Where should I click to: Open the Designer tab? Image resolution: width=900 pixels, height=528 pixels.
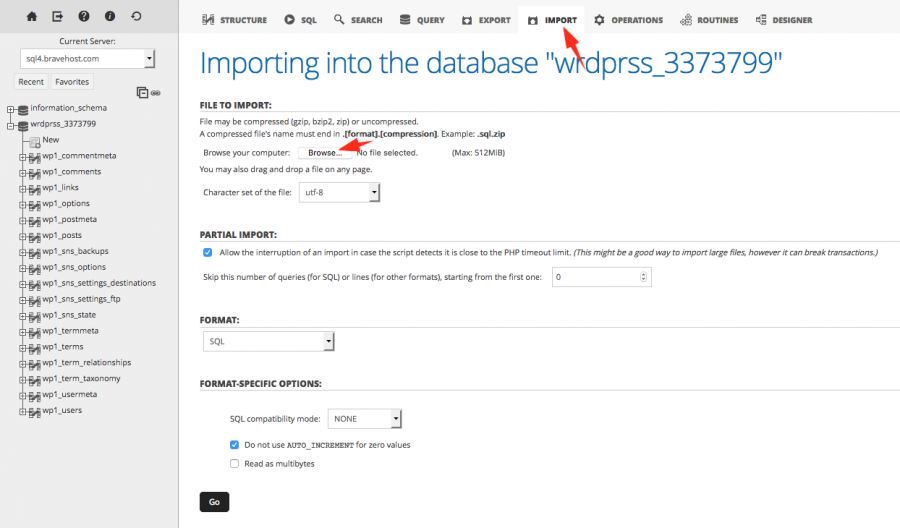point(784,20)
